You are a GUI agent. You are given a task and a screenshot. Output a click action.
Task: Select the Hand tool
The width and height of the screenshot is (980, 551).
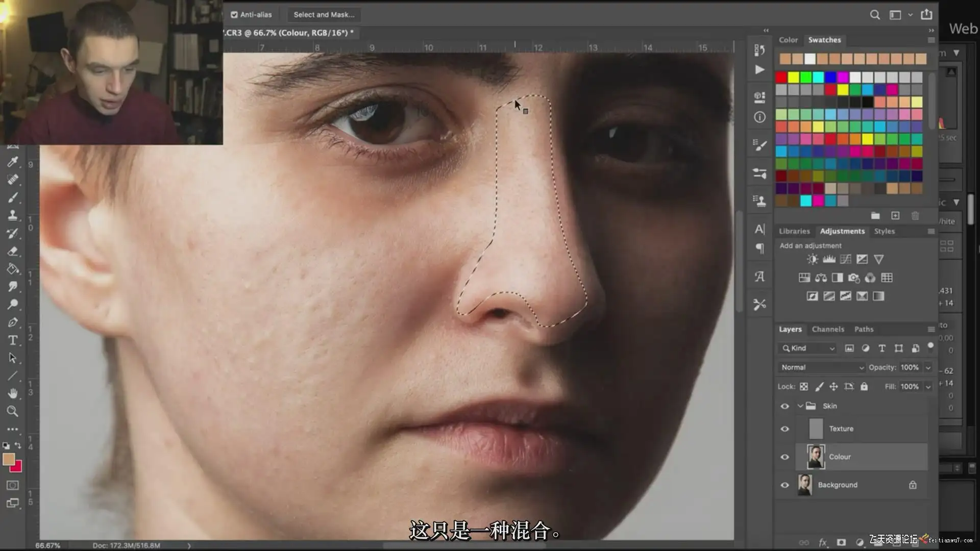pyautogui.click(x=13, y=393)
